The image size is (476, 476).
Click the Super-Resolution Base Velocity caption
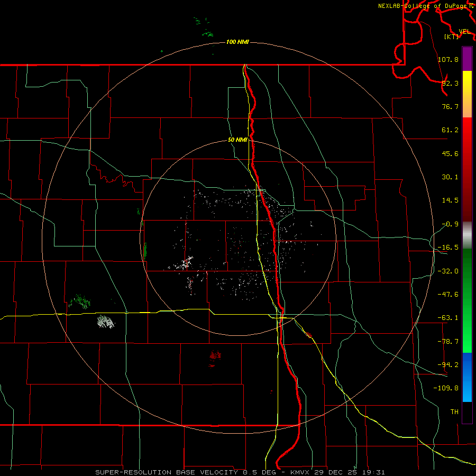pos(240,472)
